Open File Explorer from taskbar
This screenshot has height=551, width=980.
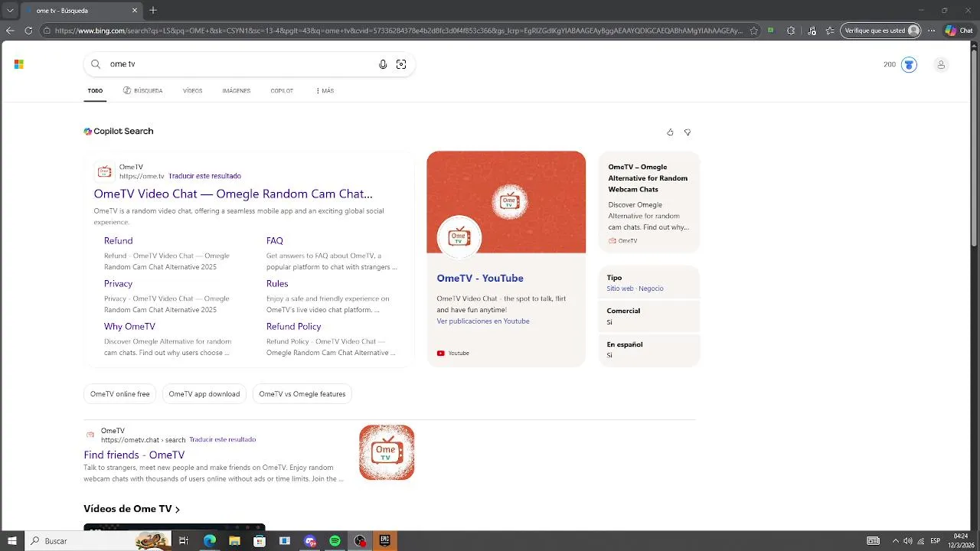234,541
